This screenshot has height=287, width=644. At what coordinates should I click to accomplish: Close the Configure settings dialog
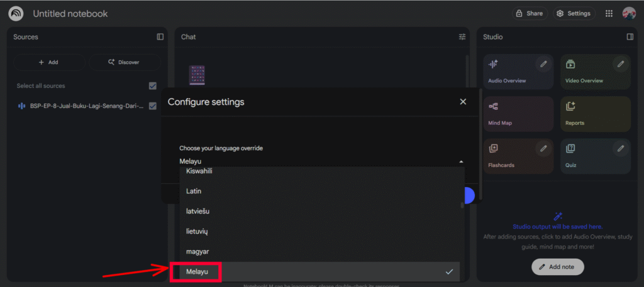click(463, 102)
